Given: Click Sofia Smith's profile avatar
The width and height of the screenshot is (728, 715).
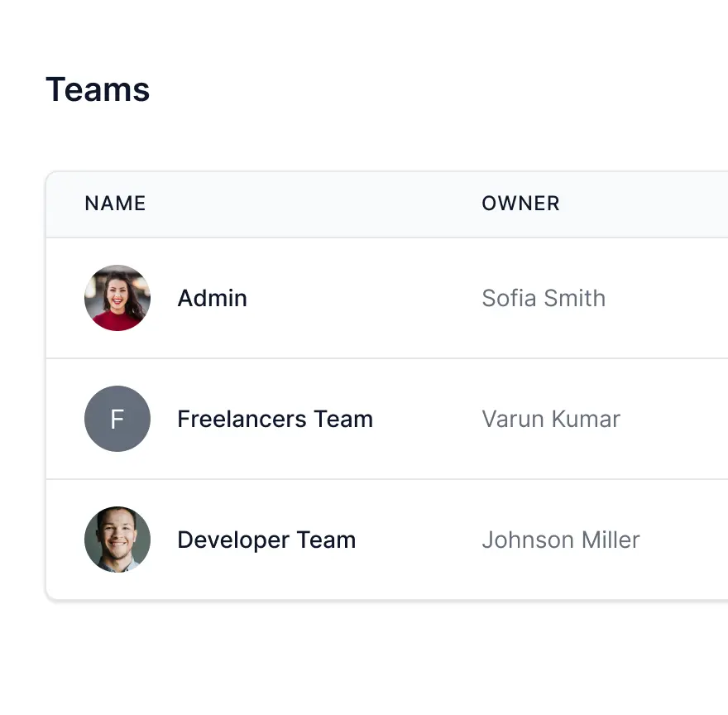Looking at the screenshot, I should point(117,298).
